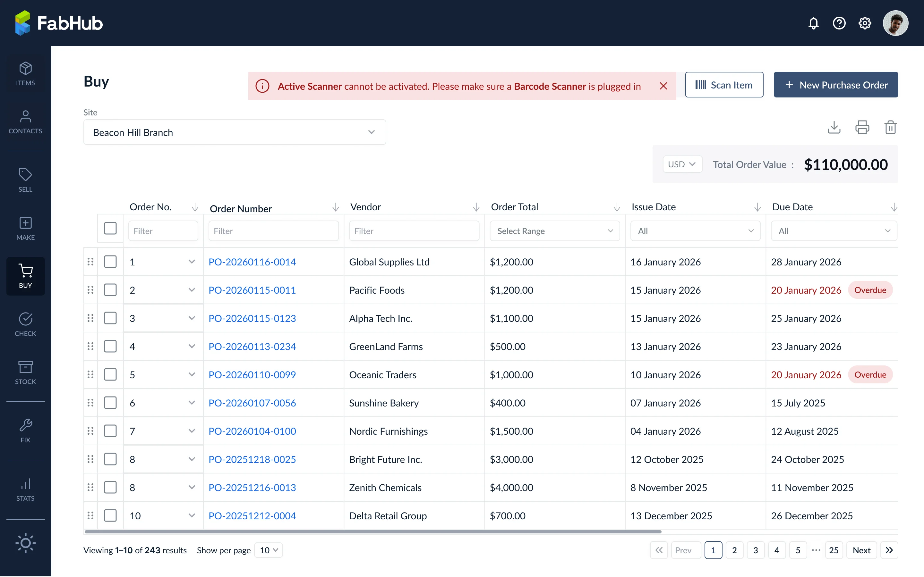The height and width of the screenshot is (577, 924).
Task: Click the trash delete icon
Action: (x=890, y=128)
